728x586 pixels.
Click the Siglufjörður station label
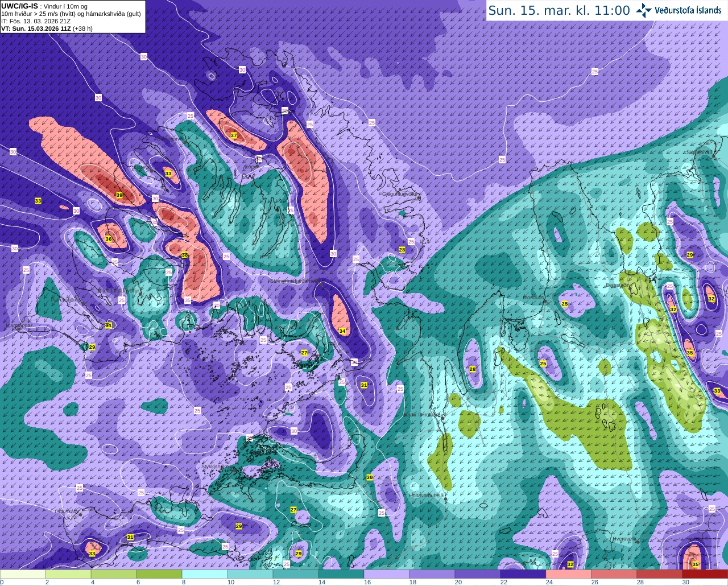[700, 152]
